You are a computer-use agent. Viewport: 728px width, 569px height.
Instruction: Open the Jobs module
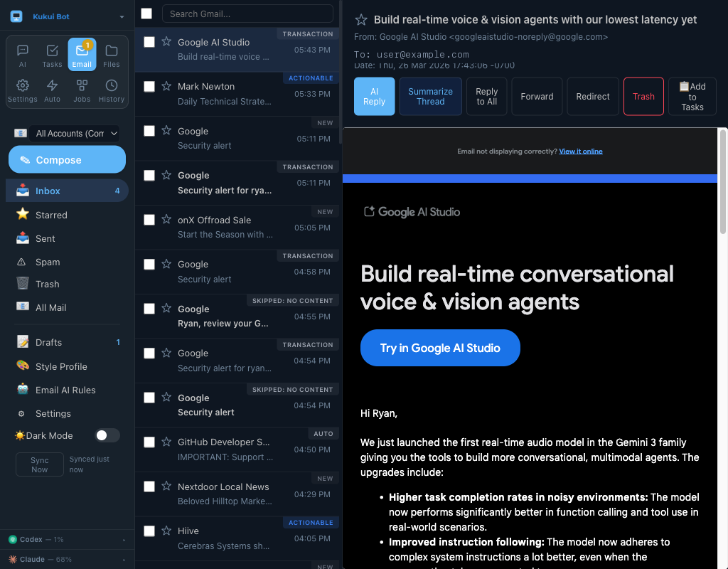(x=82, y=90)
